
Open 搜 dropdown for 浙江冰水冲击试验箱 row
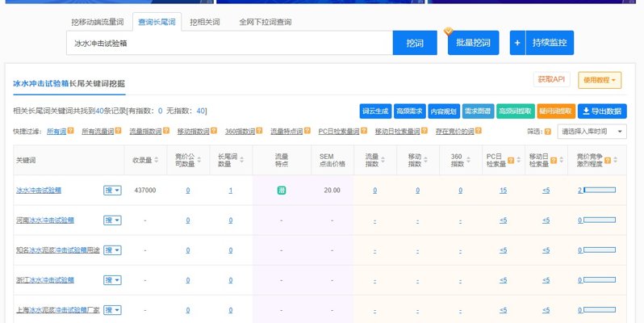click(x=112, y=280)
